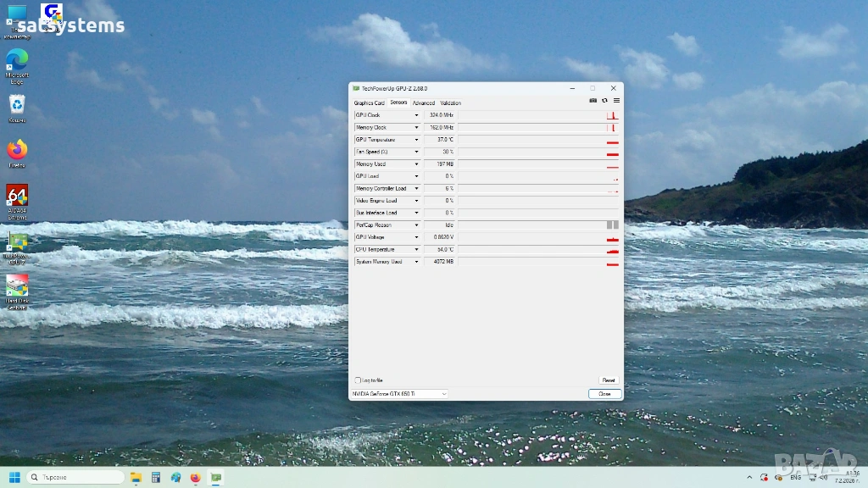Open the Validation tab
Image resolution: width=868 pixels, height=488 pixels.
pyautogui.click(x=450, y=103)
